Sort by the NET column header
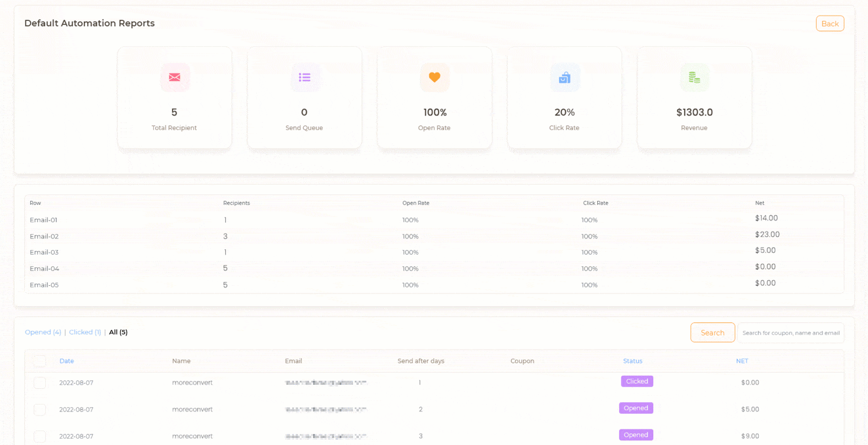Screen dimensions: 868x445 click(742, 361)
